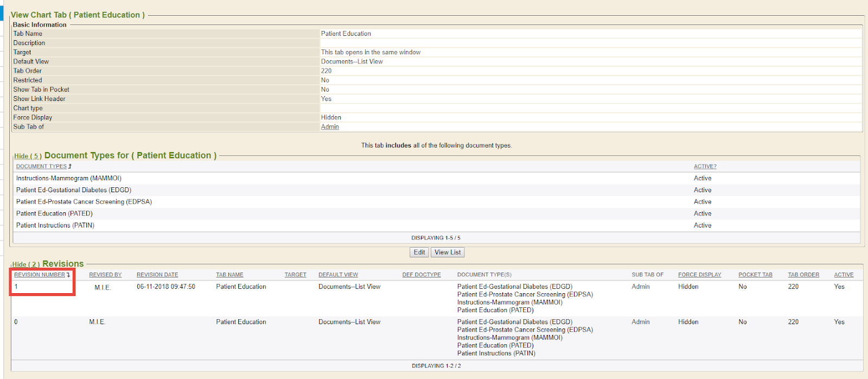Image resolution: width=868 pixels, height=379 pixels.
Task: Sort revisions by Tab Name column
Action: point(229,275)
